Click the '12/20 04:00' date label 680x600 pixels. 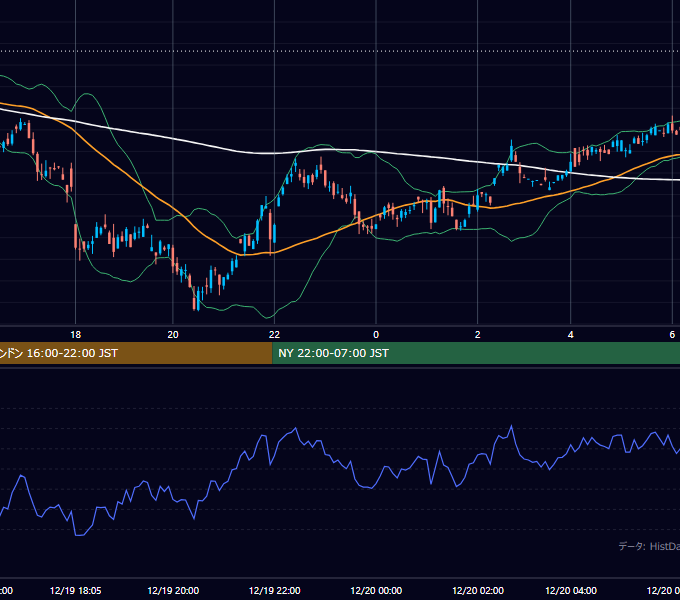[571, 590]
